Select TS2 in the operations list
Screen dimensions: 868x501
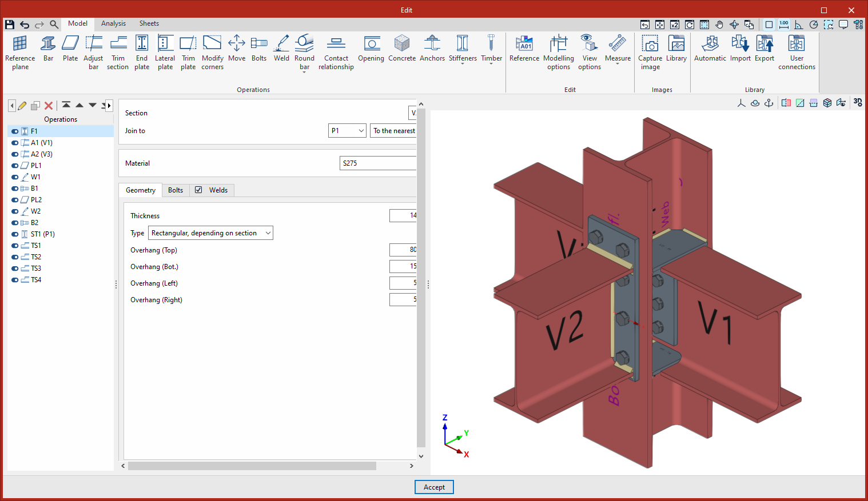pos(36,257)
